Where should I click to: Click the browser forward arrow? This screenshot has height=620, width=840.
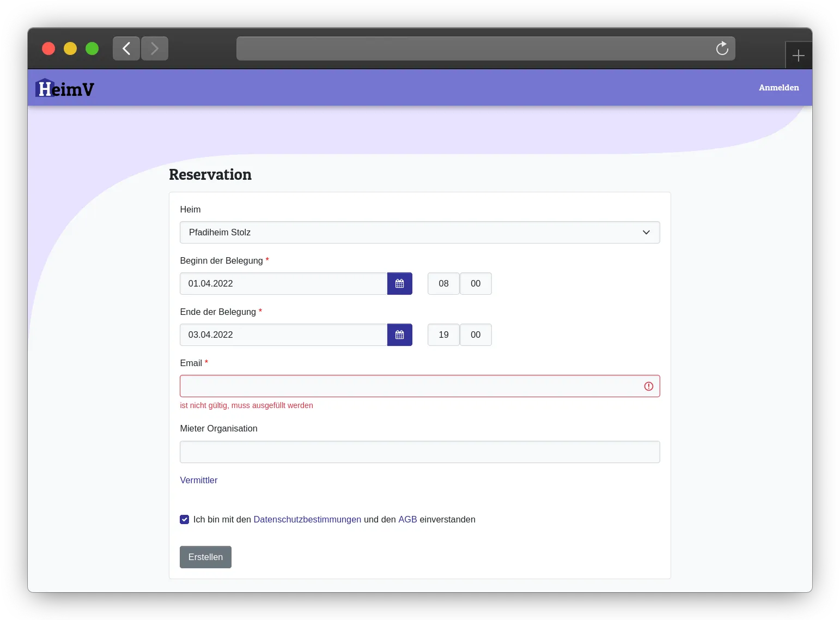pos(155,48)
